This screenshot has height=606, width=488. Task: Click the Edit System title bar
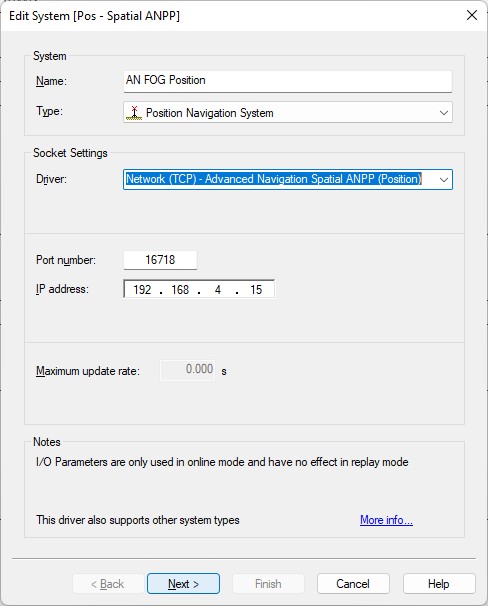coord(232,16)
